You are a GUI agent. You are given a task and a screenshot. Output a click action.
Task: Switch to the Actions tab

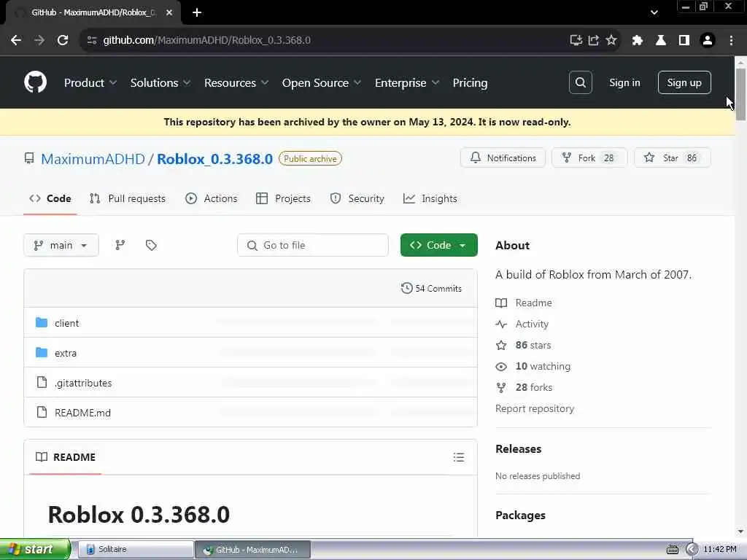[211, 198]
